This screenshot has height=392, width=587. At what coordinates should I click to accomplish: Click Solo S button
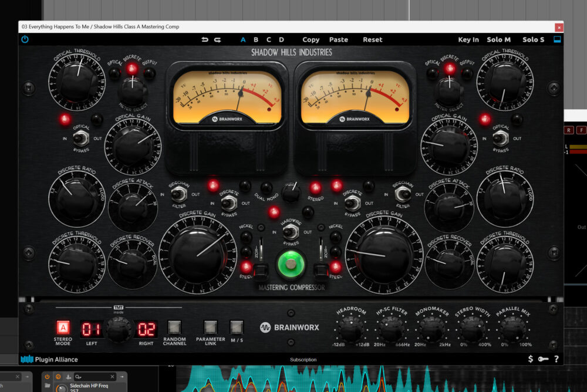coord(534,40)
